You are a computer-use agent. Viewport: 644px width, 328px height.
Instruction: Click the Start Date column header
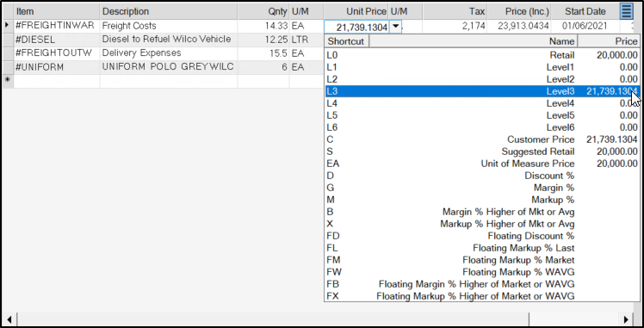(585, 11)
